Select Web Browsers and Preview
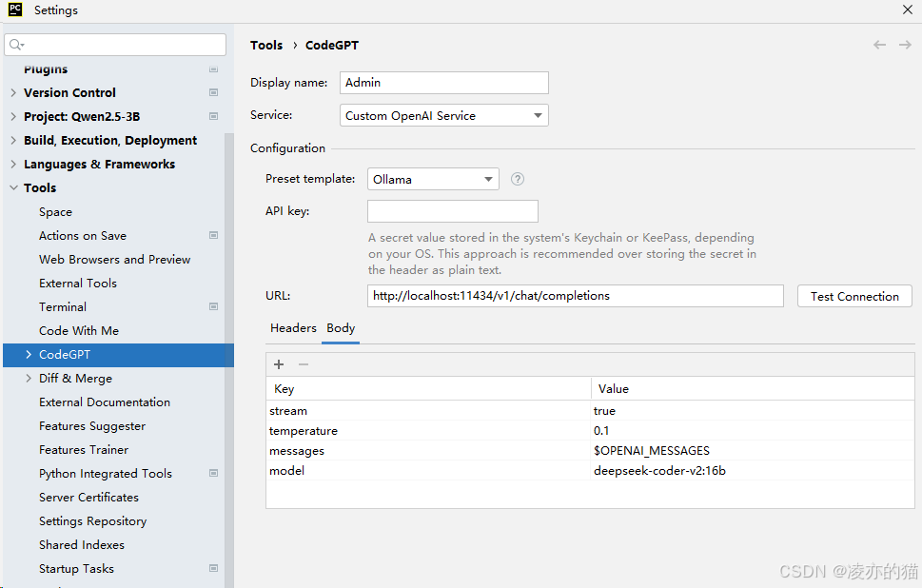This screenshot has height=588, width=922. [115, 260]
